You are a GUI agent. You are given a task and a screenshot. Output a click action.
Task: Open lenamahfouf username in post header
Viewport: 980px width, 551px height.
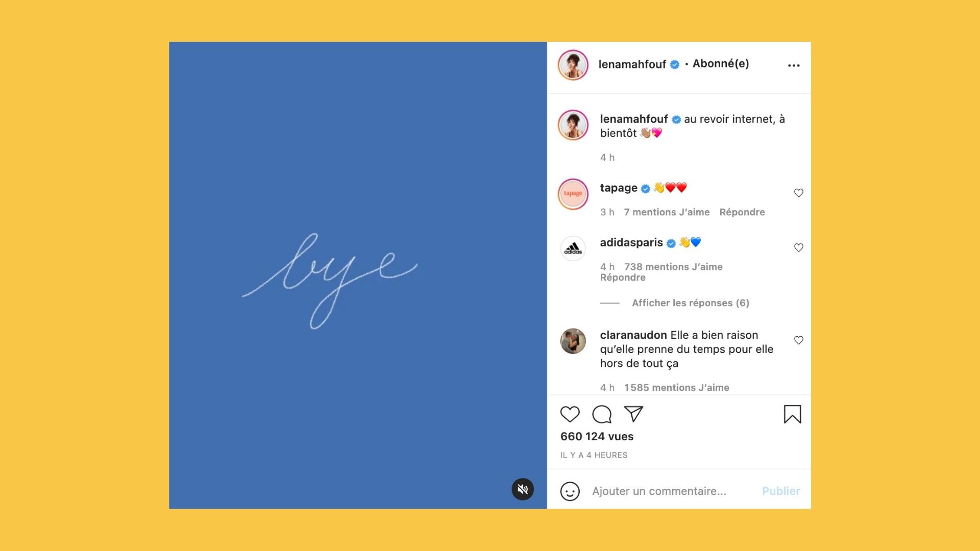[632, 64]
